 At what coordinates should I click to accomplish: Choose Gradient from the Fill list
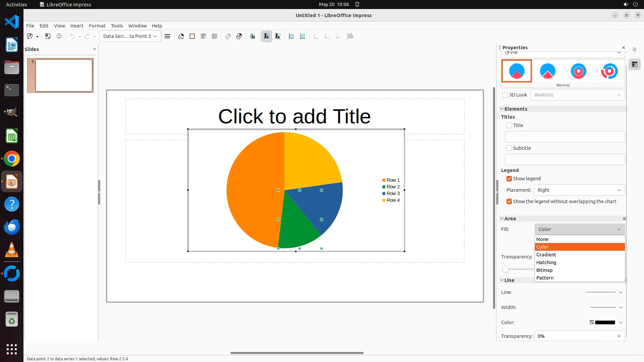pos(546,255)
